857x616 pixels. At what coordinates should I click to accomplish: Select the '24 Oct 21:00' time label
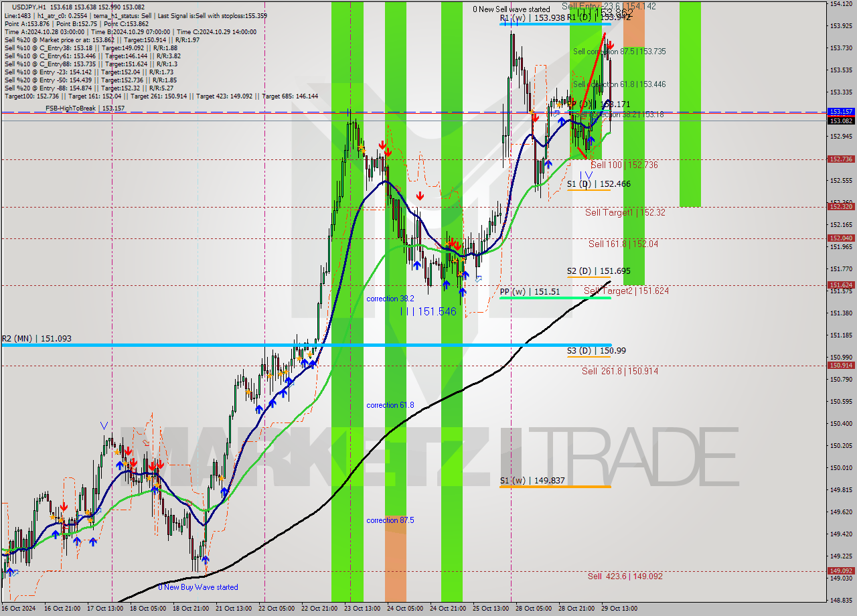[447, 609]
